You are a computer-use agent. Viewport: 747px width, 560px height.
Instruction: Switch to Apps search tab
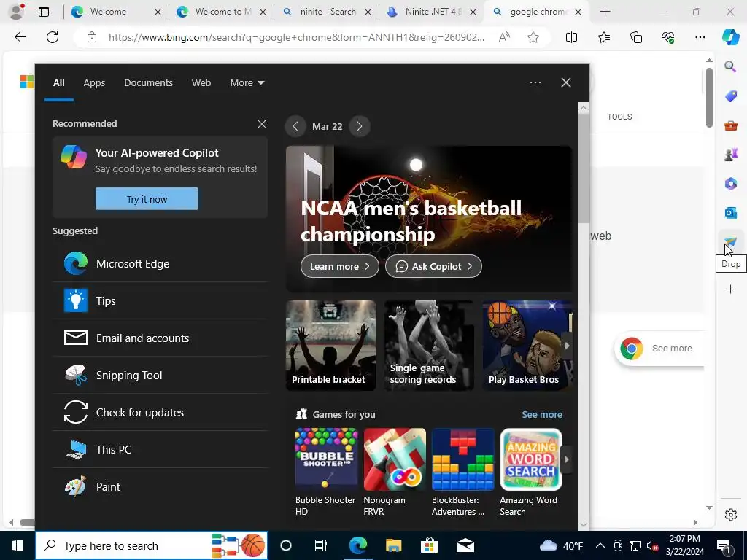[x=94, y=83]
